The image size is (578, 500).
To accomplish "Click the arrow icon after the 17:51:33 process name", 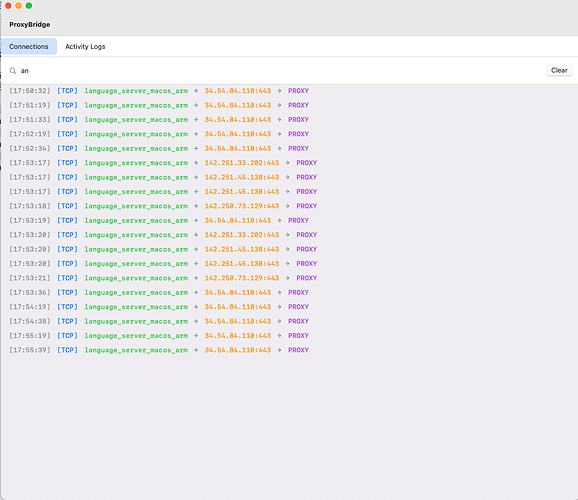I will 196,120.
